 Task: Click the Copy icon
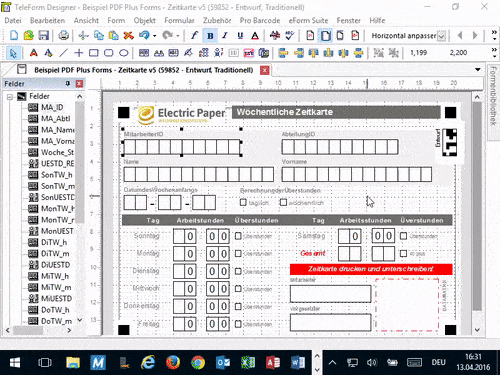(x=99, y=35)
